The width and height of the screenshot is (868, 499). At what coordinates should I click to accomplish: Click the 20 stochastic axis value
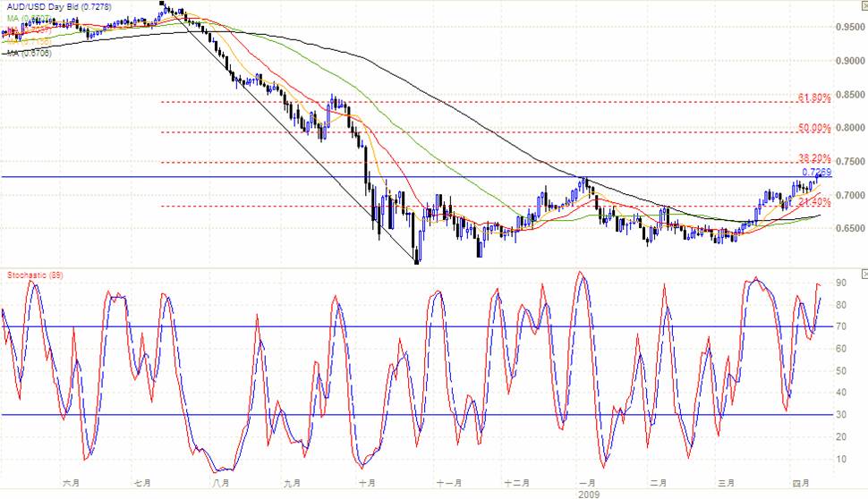click(841, 436)
